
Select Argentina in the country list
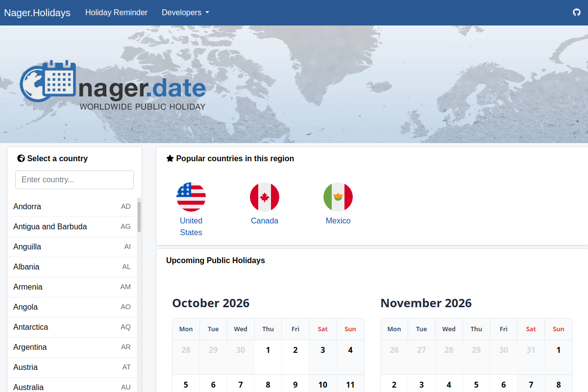click(x=72, y=347)
